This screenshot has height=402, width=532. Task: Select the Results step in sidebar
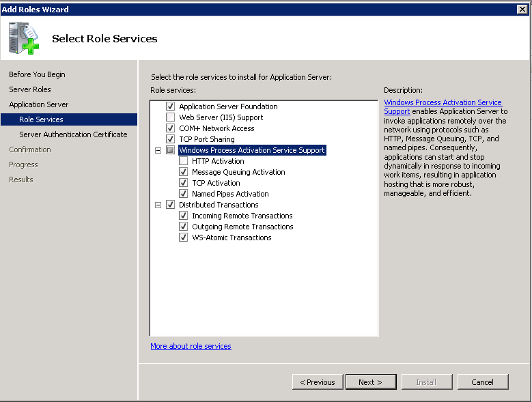[x=21, y=180]
